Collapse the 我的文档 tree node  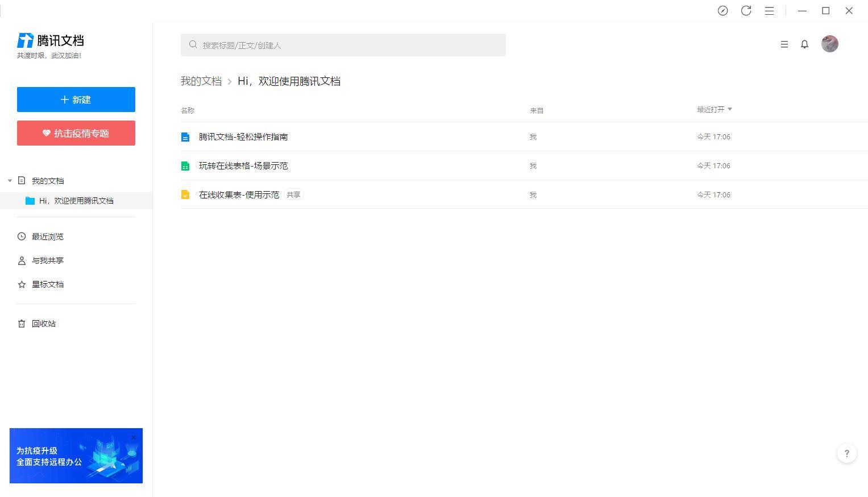(x=10, y=181)
